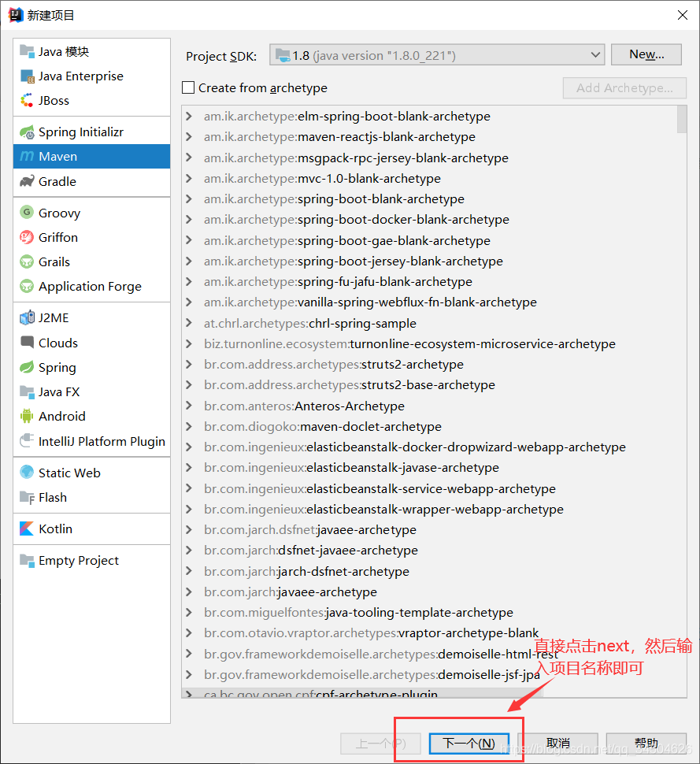The width and height of the screenshot is (700, 764).
Task: Expand msgpack-rpc-jersey-blank-archetype entry
Action: coord(189,158)
